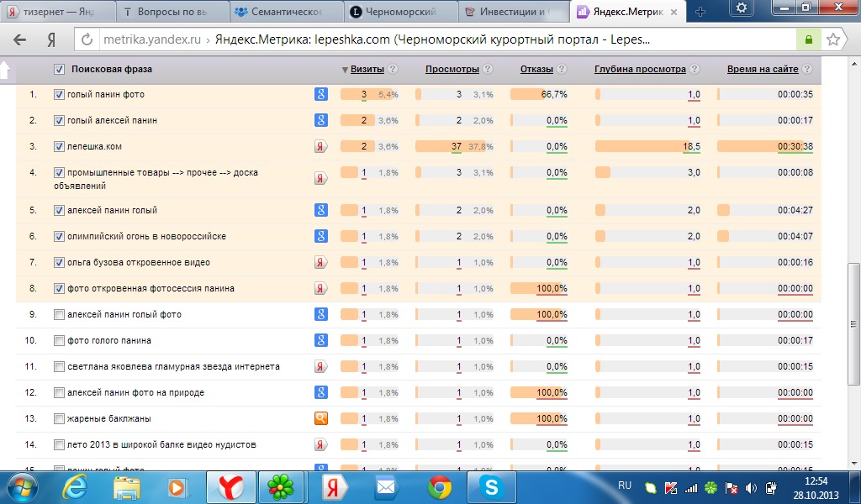Switch to 'Черноморский' tab
The width and height of the screenshot is (861, 504).
click(x=400, y=12)
